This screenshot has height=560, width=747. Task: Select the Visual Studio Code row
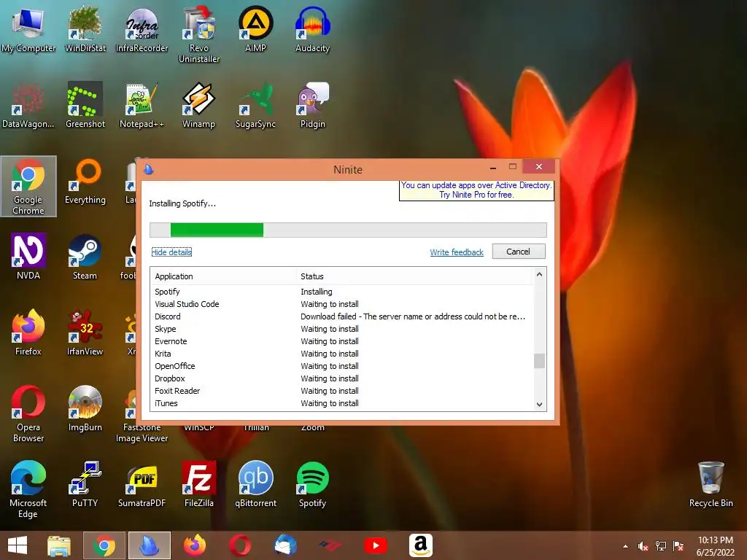[341, 304]
